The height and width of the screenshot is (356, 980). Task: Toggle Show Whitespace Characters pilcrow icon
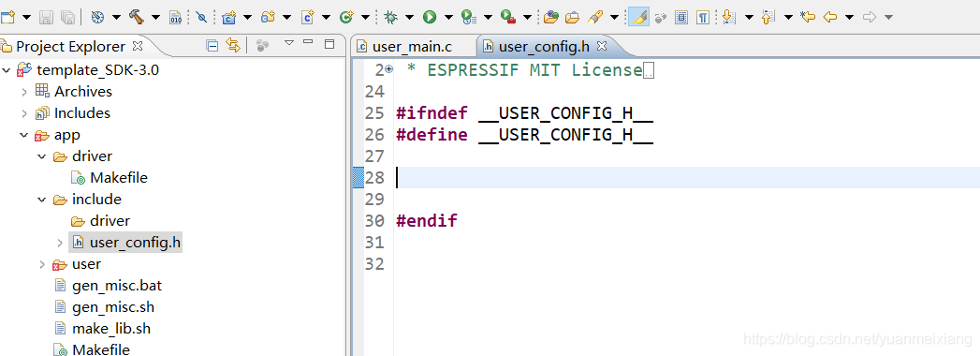click(703, 17)
